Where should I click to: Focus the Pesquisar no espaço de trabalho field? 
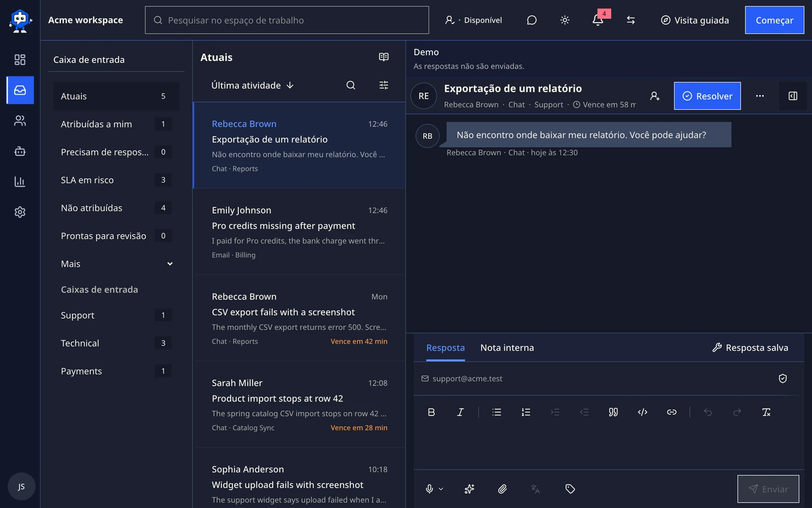[287, 20]
